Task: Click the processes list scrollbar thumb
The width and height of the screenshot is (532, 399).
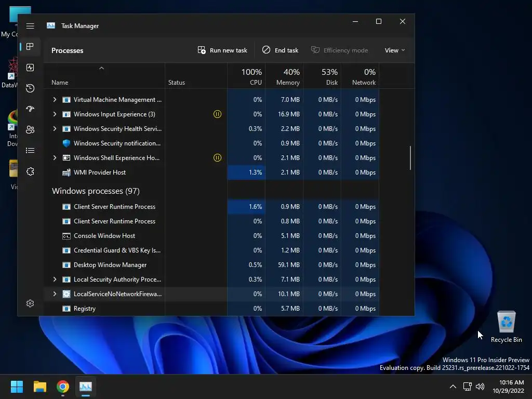Action: coord(410,158)
